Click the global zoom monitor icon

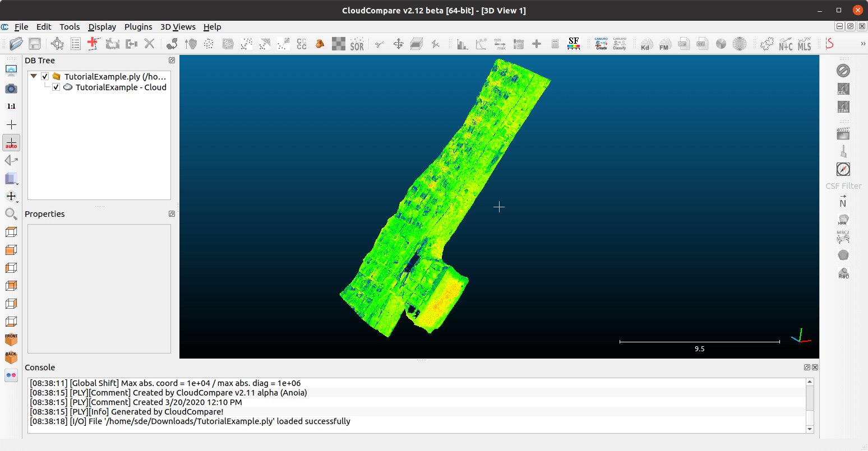point(11,71)
